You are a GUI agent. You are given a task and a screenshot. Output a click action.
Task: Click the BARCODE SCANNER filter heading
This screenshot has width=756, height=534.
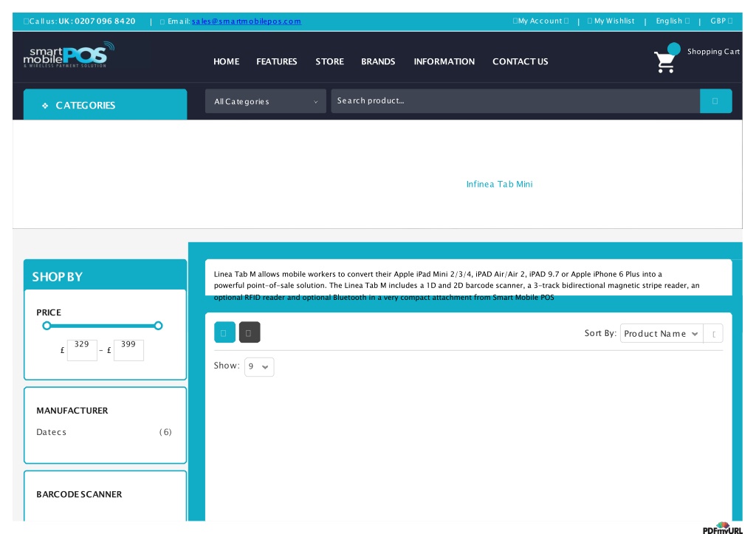pyautogui.click(x=79, y=494)
